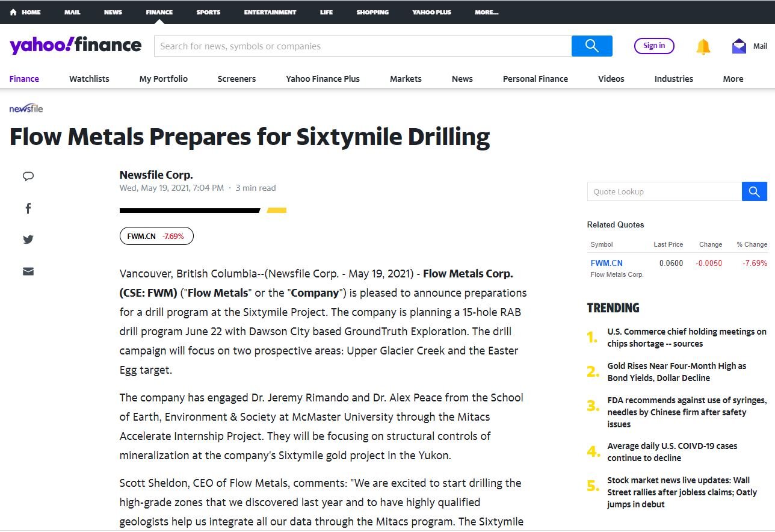The image size is (775, 532).
Task: Focus the Quote Lookup field
Action: (664, 191)
